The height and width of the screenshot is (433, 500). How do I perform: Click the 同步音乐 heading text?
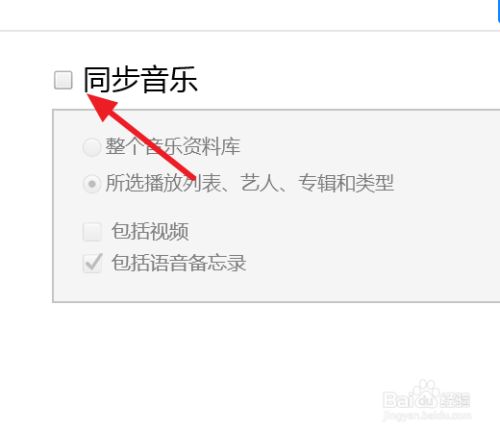click(140, 80)
